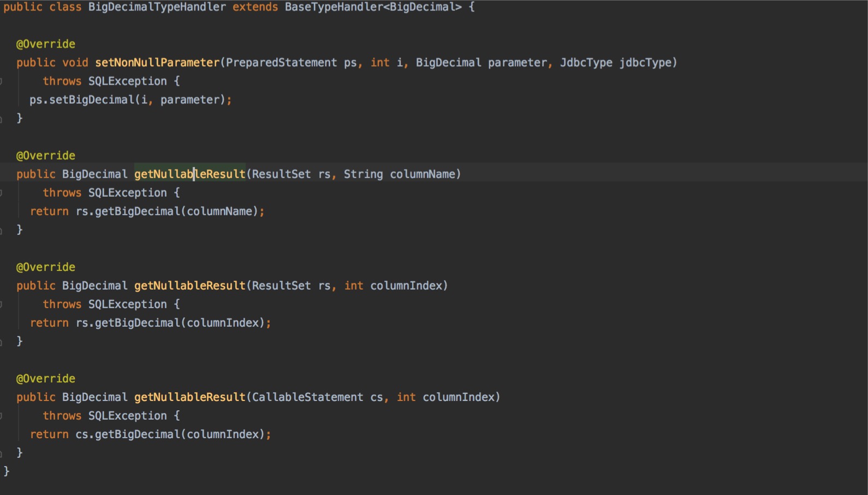The height and width of the screenshot is (495, 868).
Task: Click the @Override annotation above setNonNullParameter
Action: point(46,44)
